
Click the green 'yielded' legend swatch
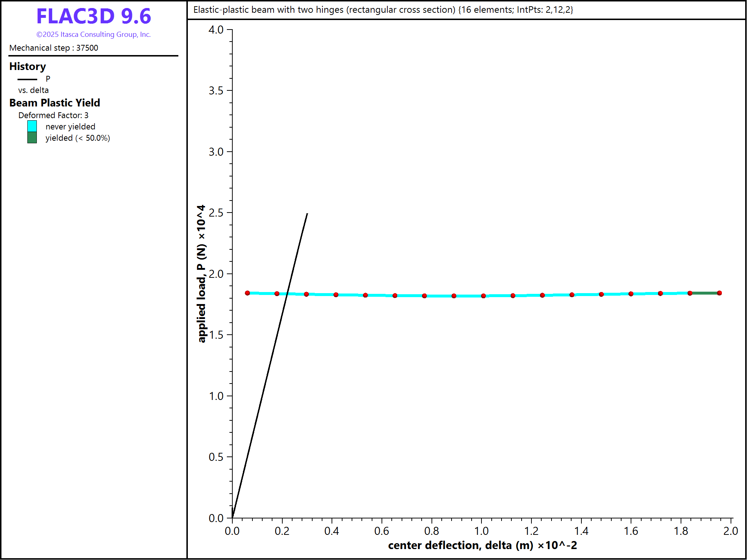32,137
